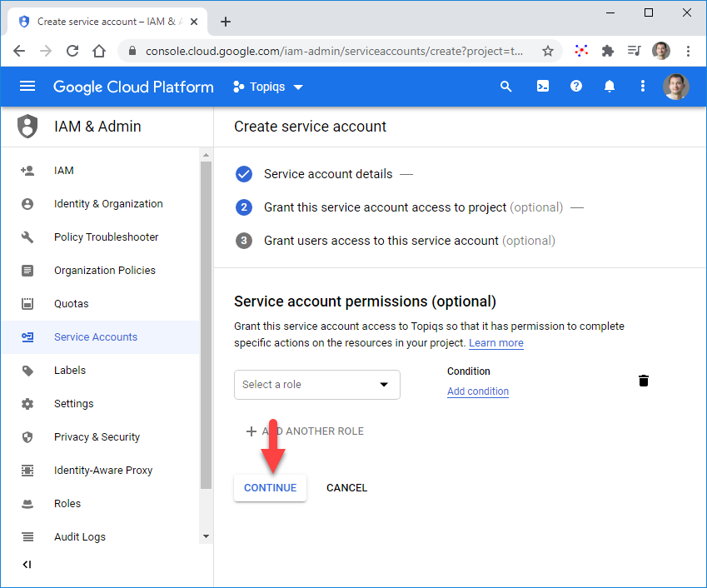Follow the Learn more link
This screenshot has height=588, width=707.
[x=496, y=343]
